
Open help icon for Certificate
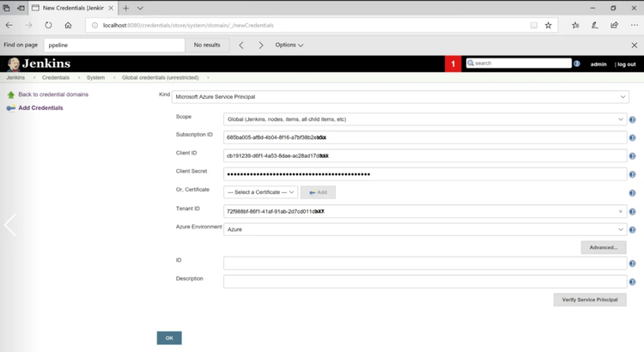coord(633,193)
